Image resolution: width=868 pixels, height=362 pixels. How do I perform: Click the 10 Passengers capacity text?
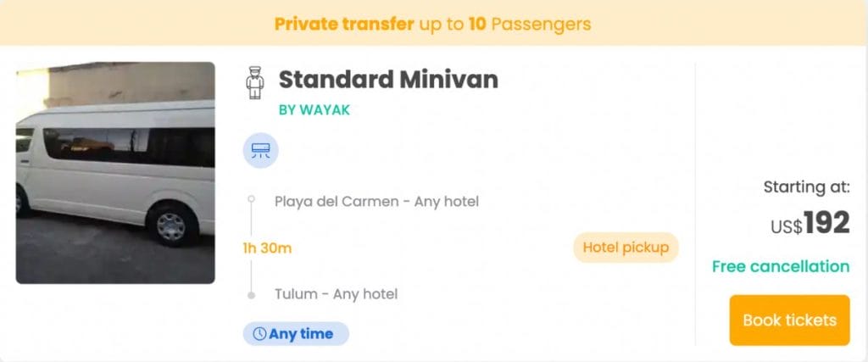(x=530, y=24)
